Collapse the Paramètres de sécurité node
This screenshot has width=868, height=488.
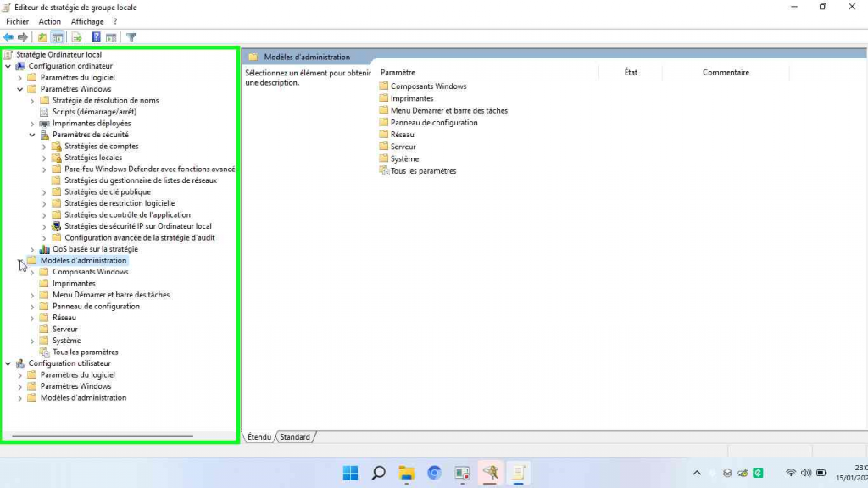pos(32,135)
